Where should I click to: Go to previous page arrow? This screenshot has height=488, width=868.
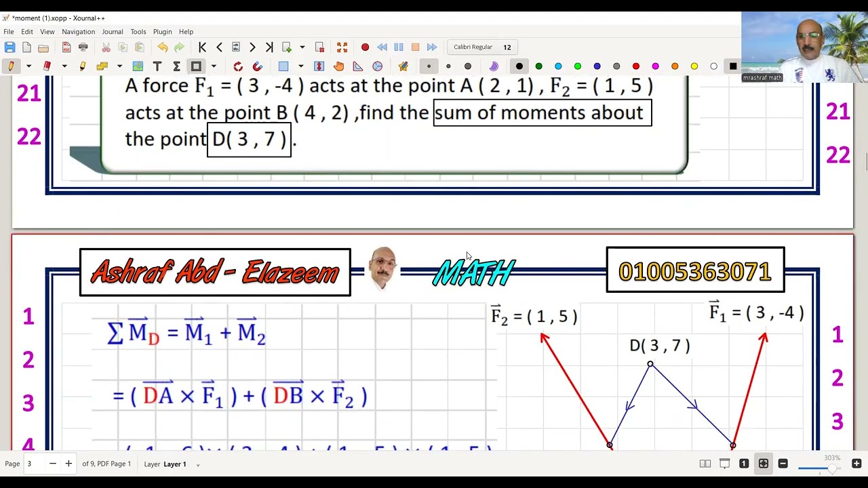click(219, 47)
